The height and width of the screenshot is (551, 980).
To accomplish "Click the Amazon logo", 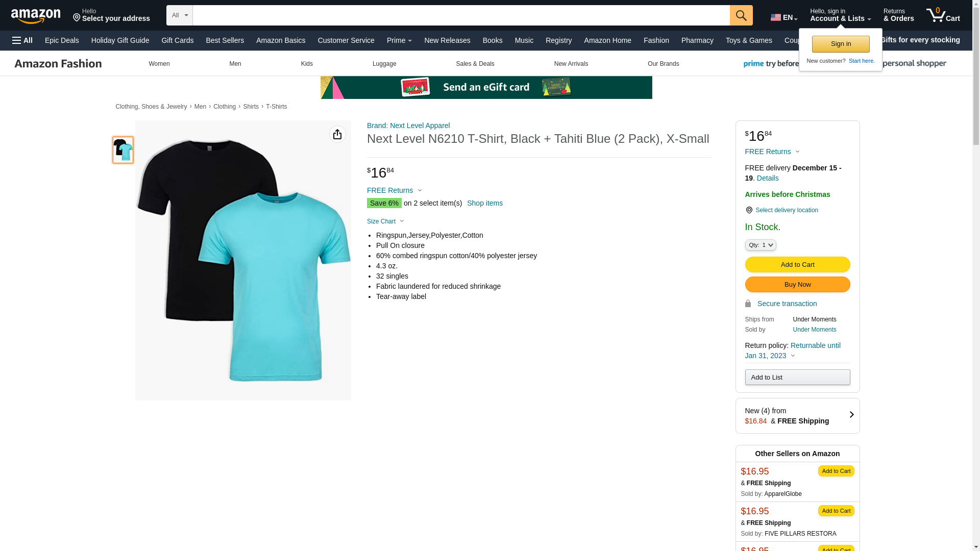I will pos(36,16).
